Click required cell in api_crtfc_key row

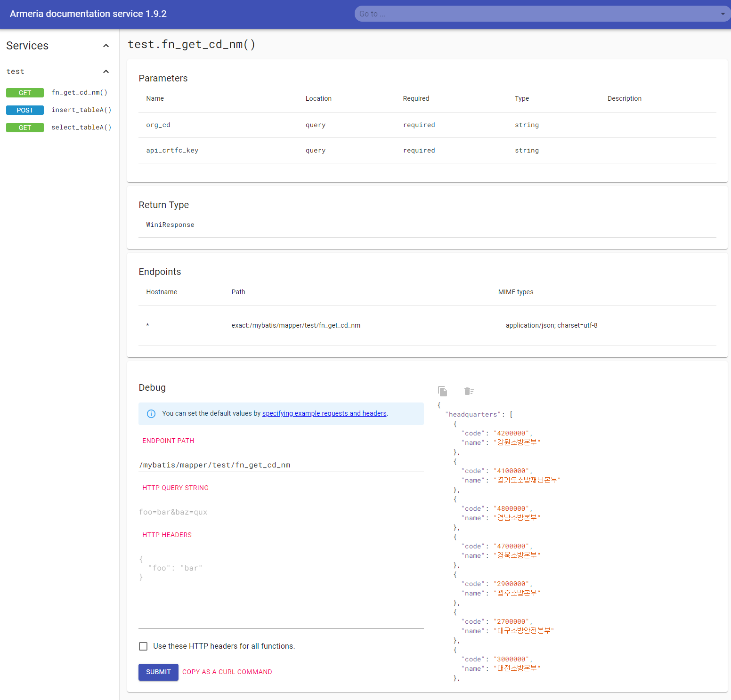pos(419,151)
